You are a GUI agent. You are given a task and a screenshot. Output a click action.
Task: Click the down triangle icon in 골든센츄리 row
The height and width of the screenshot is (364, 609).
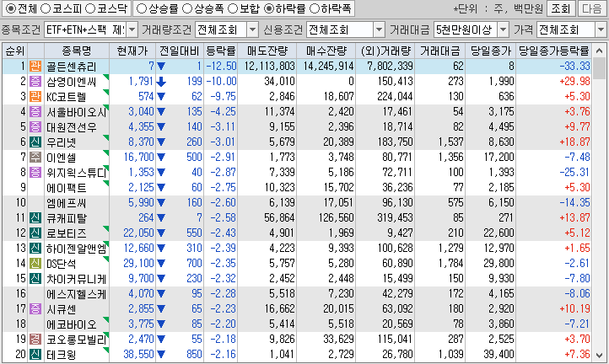[x=161, y=67]
